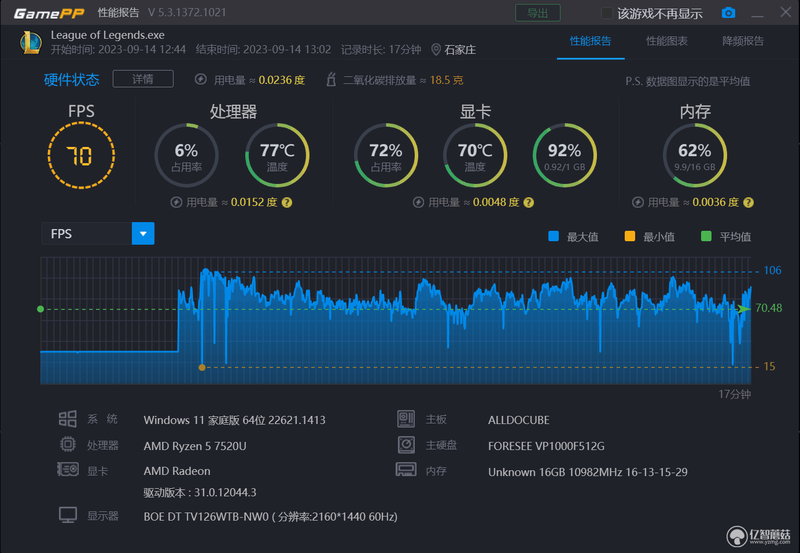Viewport: 800px width, 553px height.
Task: Switch to the 性能报告 tab
Action: pyautogui.click(x=590, y=41)
